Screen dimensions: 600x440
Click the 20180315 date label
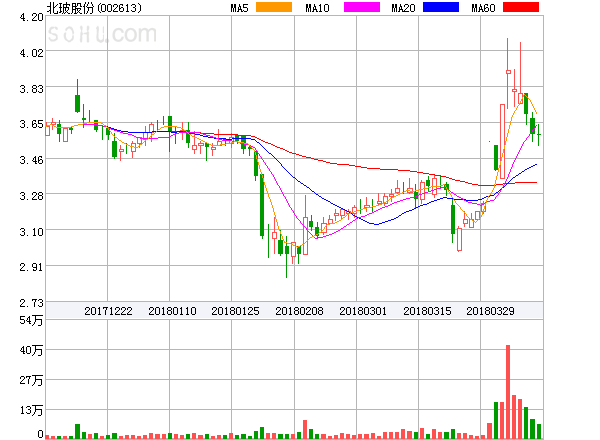pos(427,311)
